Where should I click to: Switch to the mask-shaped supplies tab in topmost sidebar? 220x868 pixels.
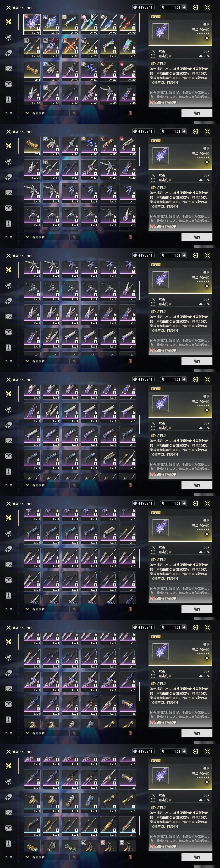point(9,84)
